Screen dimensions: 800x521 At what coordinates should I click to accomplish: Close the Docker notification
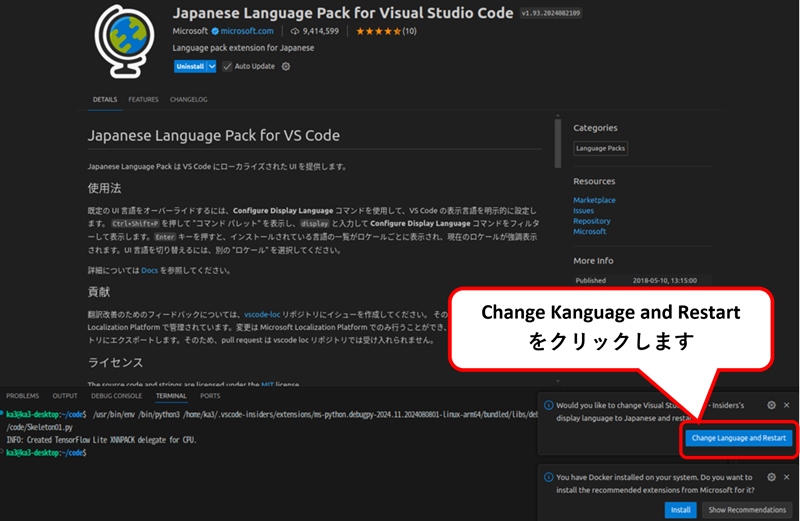[786, 477]
